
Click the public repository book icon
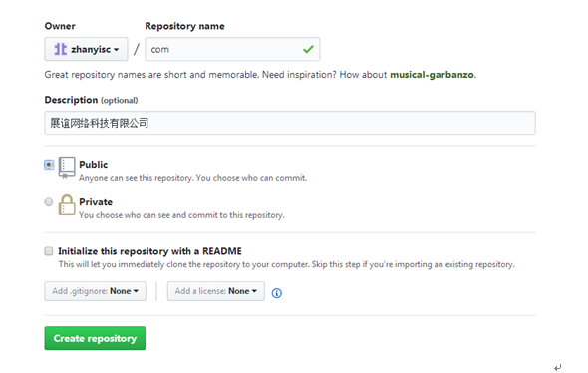pyautogui.click(x=67, y=168)
